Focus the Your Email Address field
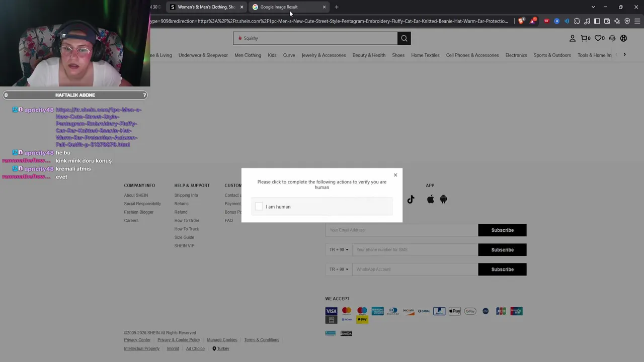 click(401, 230)
